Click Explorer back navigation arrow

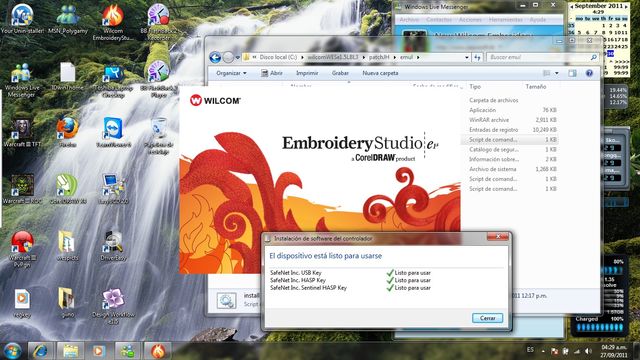tap(215, 57)
